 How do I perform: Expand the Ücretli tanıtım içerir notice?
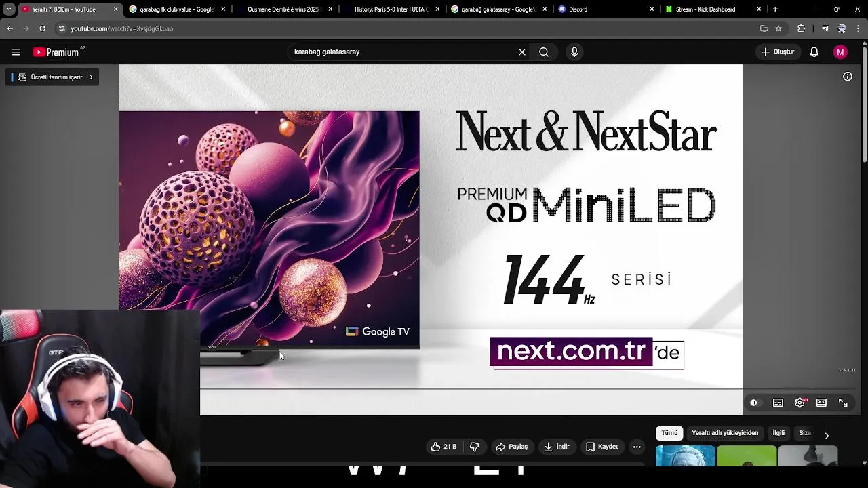coord(53,77)
